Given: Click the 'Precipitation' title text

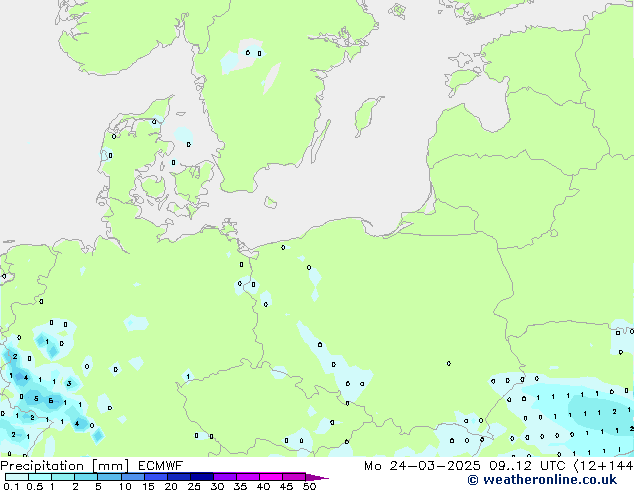Looking at the screenshot, I should click(42, 466).
